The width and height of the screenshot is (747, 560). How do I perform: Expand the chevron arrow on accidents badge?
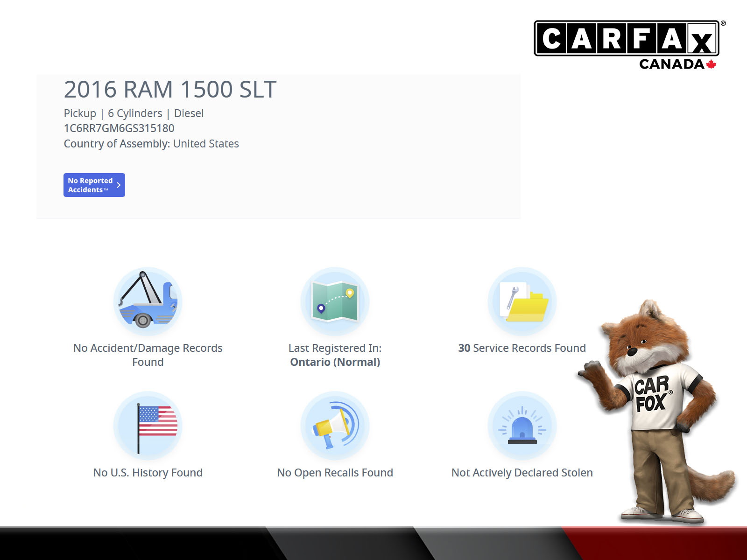[119, 185]
